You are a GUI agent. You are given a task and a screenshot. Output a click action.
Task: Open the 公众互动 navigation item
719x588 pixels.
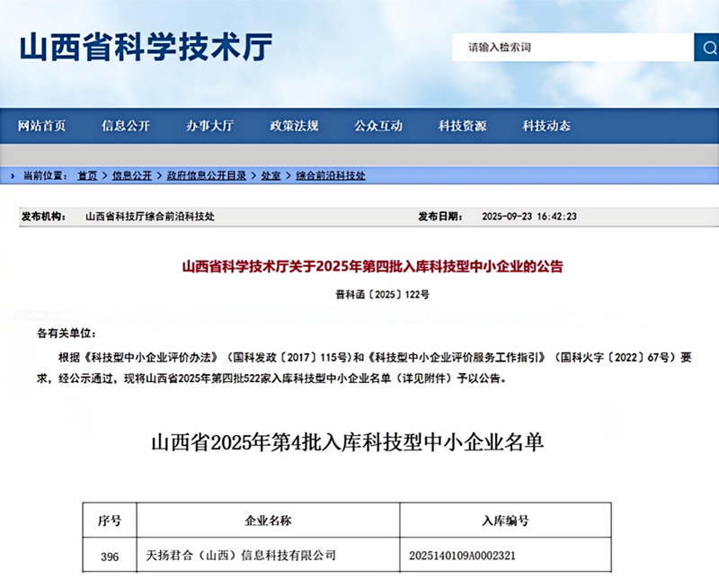tap(378, 126)
